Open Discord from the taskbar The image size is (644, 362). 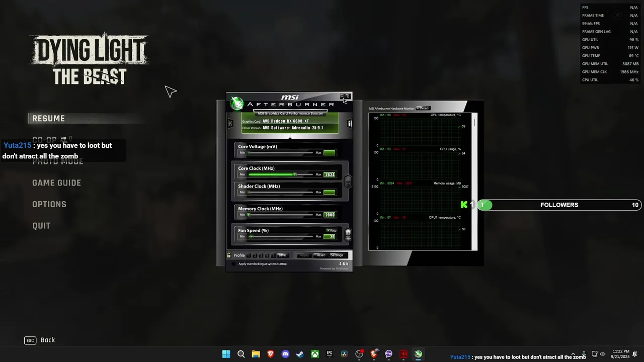[x=285, y=354]
